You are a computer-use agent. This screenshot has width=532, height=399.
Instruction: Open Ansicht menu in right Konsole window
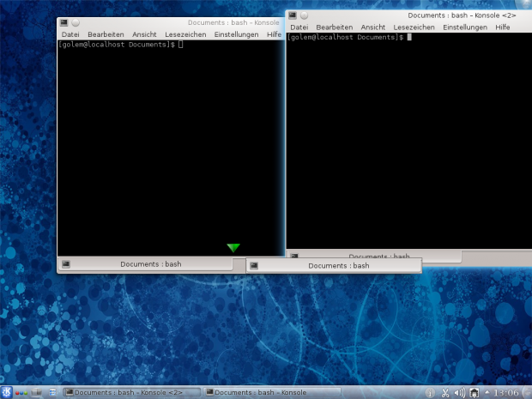click(372, 27)
